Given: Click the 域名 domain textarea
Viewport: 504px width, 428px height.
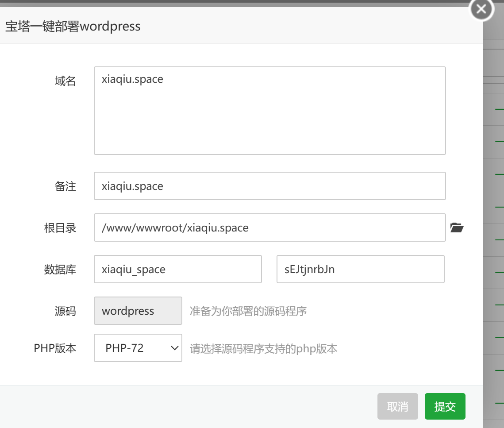Looking at the screenshot, I should 269,111.
